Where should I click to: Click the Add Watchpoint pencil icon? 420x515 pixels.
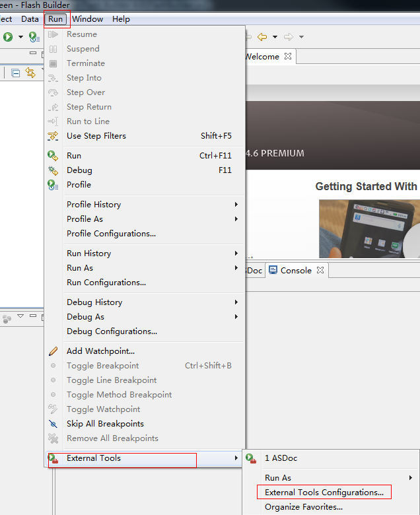pyautogui.click(x=53, y=351)
